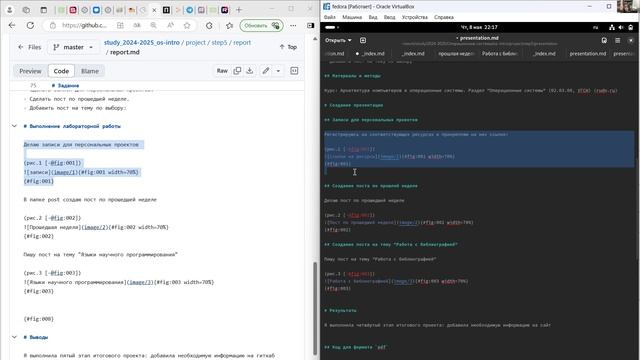Image resolution: width=640 pixels, height=360 pixels.
Task: Open the symbols panel icon
Action: (x=294, y=71)
